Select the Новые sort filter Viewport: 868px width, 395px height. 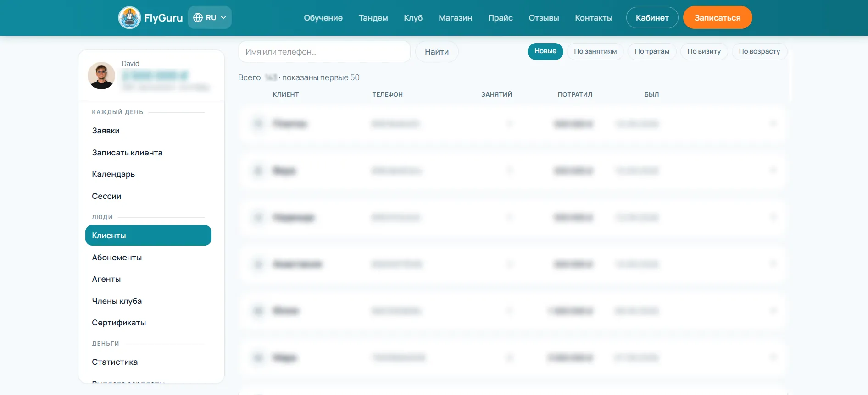[545, 51]
